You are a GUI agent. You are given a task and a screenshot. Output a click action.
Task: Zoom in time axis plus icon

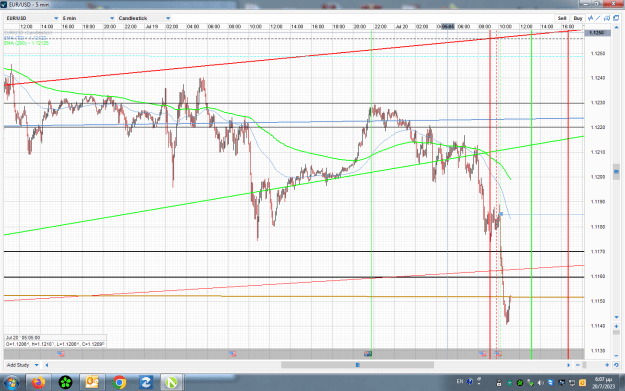607,365
